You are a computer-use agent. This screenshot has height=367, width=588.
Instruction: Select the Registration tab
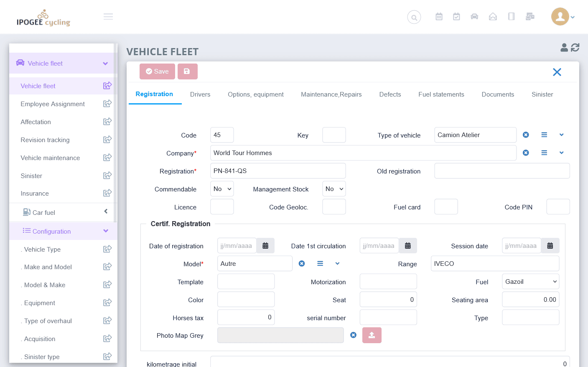click(155, 94)
